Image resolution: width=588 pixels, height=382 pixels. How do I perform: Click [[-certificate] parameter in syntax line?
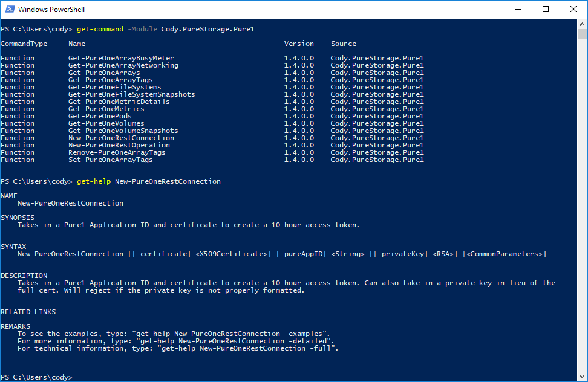(159, 254)
